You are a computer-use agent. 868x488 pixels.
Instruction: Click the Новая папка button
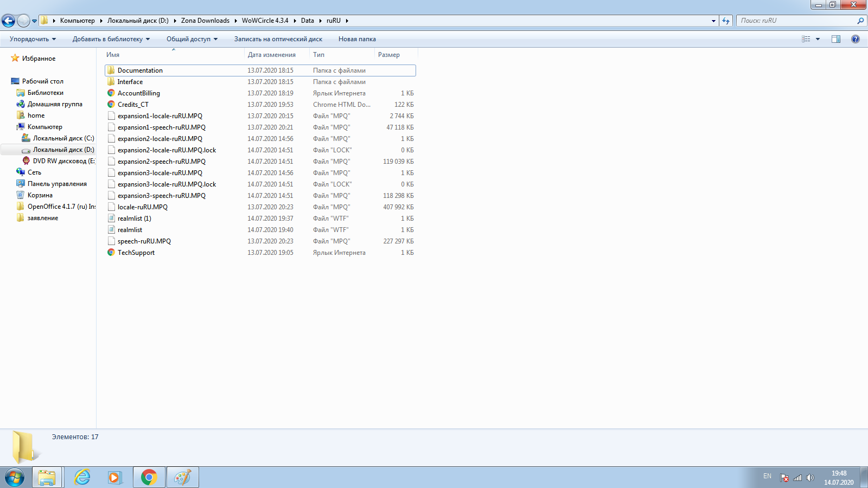coord(357,39)
